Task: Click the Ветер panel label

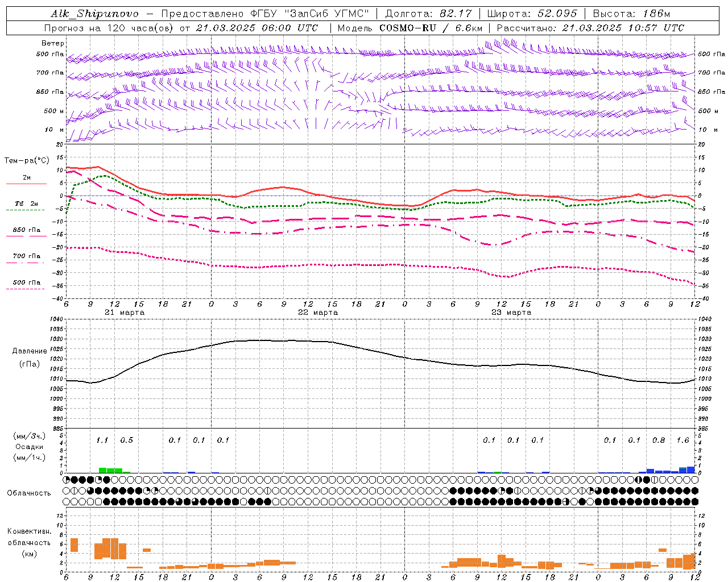Action: click(53, 43)
